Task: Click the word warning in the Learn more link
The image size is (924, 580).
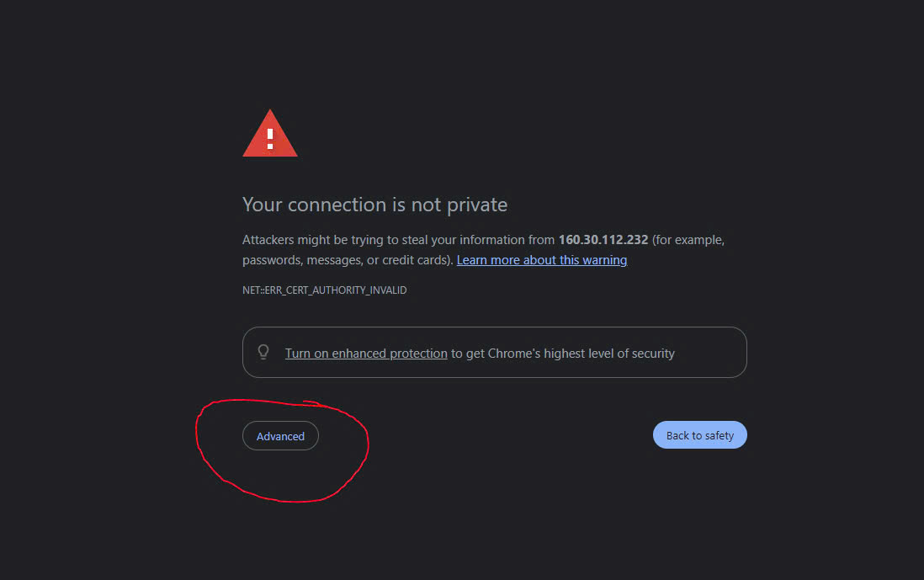Action: pyautogui.click(x=604, y=260)
